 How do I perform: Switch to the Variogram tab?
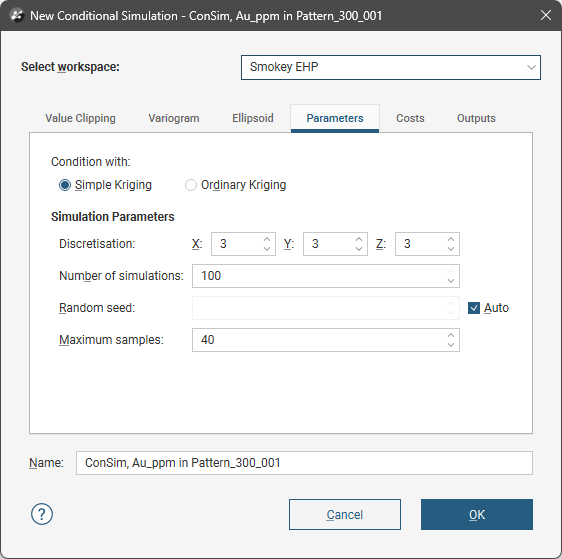174,118
